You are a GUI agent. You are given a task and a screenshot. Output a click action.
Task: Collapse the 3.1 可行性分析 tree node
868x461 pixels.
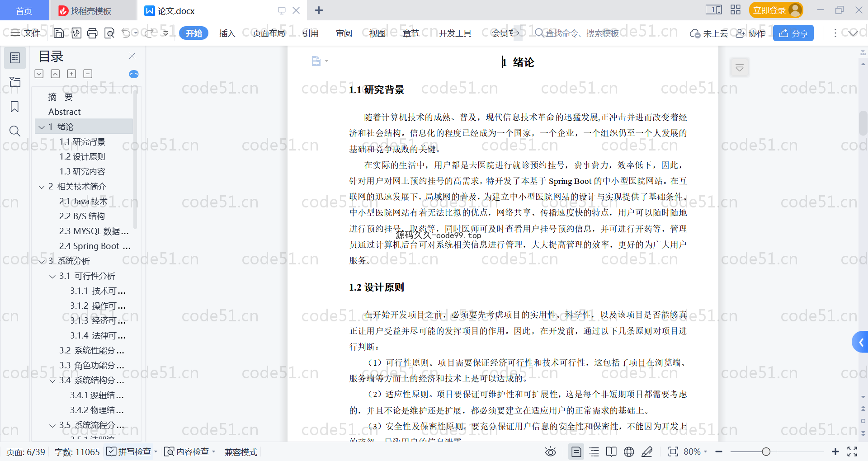(52, 276)
